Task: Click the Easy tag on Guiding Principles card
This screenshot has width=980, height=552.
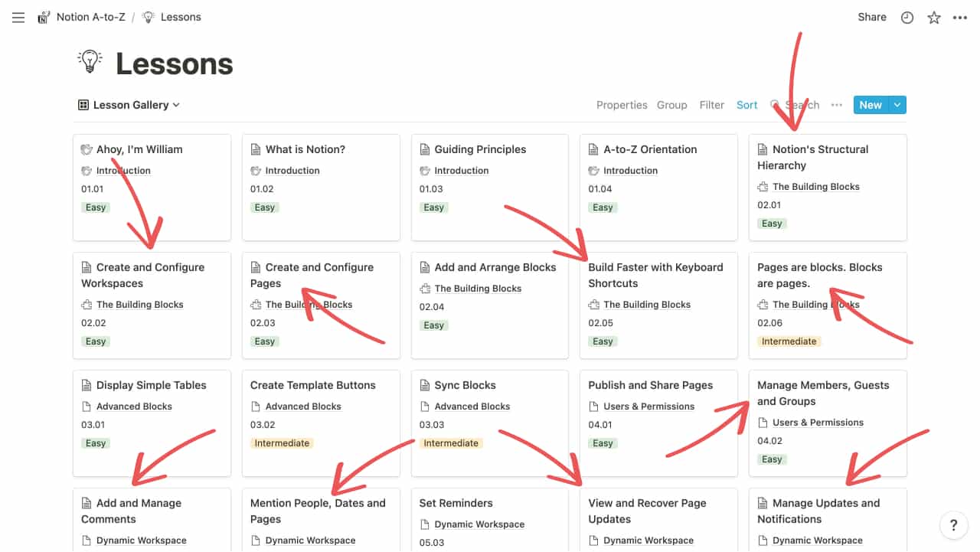Action: [x=433, y=207]
